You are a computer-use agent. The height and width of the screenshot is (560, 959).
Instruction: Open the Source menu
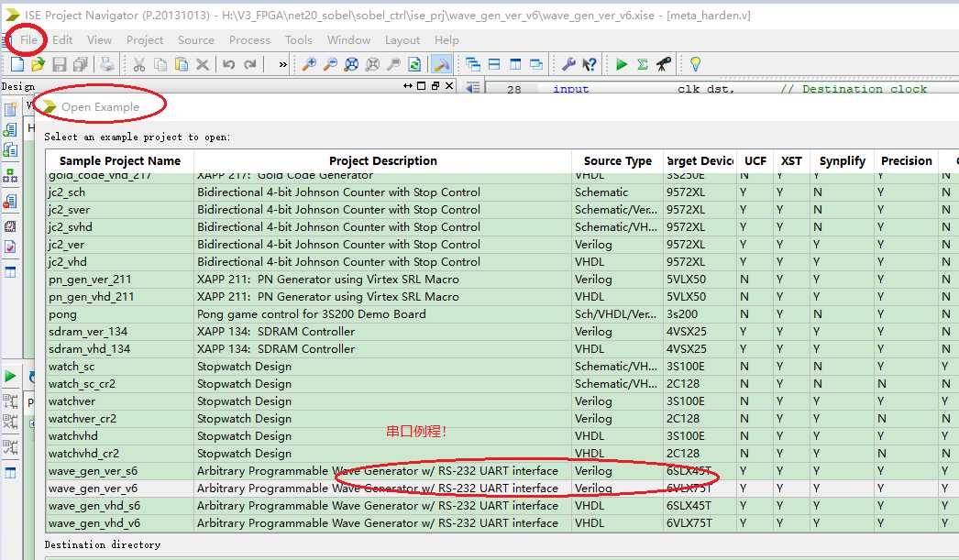tap(195, 40)
